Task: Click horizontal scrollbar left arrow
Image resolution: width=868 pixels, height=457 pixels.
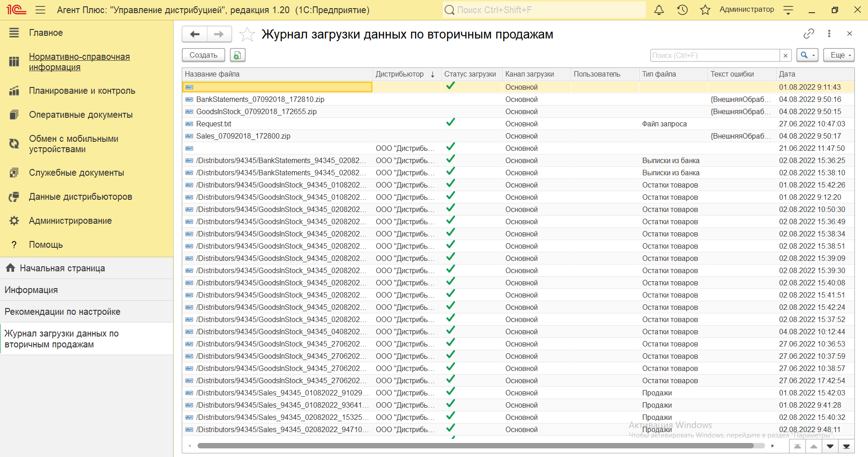Action: (189, 446)
